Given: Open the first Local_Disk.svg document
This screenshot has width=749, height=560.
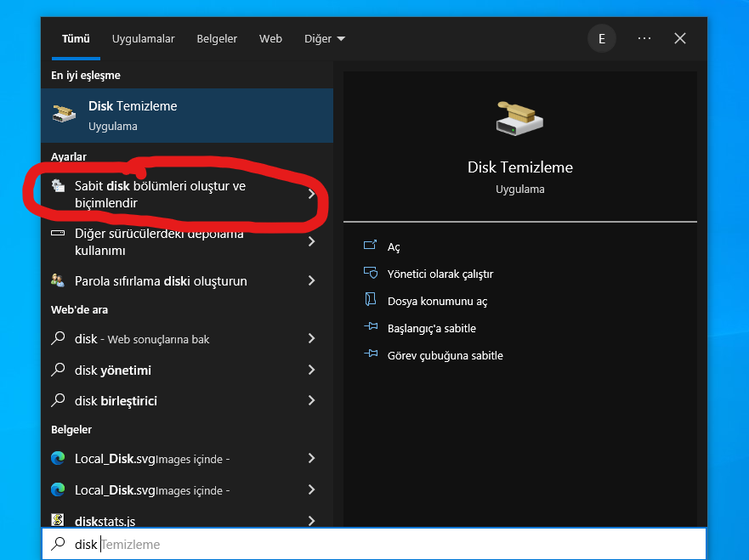Looking at the screenshot, I should pyautogui.click(x=187, y=459).
